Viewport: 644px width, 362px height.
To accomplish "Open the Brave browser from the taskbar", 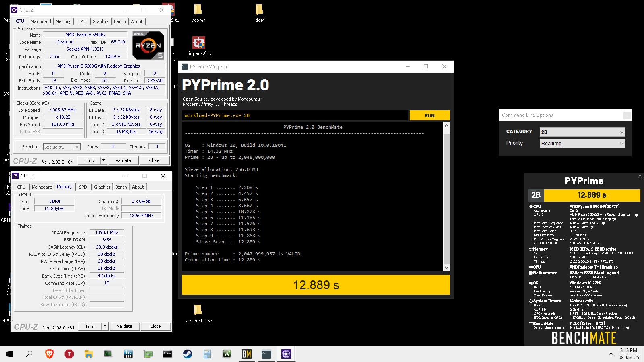I will 50,354.
